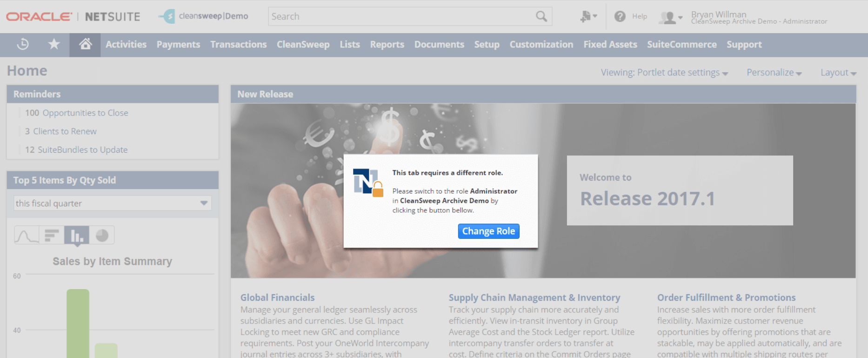Open the Transactions menu
Viewport: 868px width, 358px height.
238,44
